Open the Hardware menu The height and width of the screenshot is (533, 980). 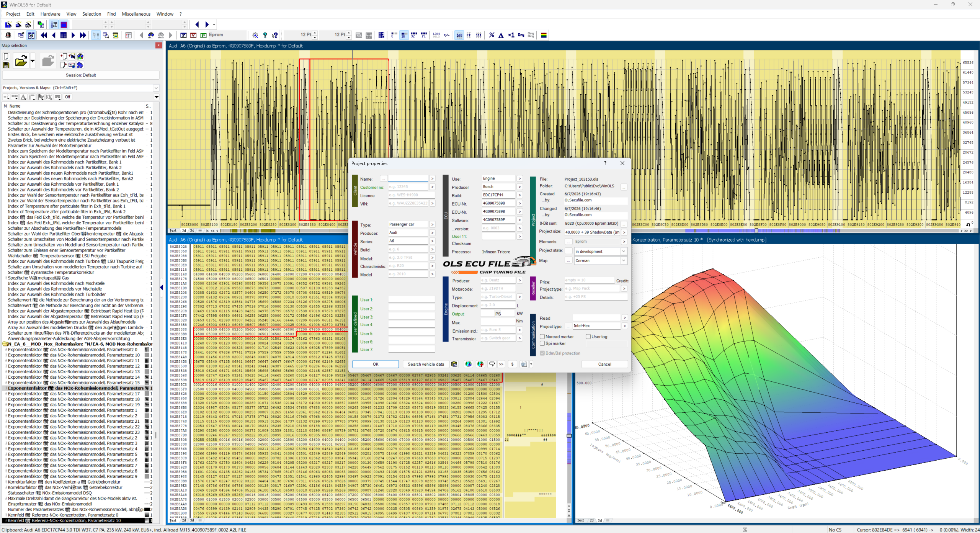coord(50,14)
